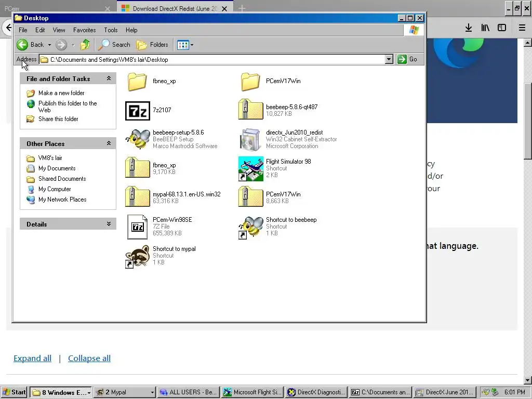Go to Shared Documents

[62, 179]
